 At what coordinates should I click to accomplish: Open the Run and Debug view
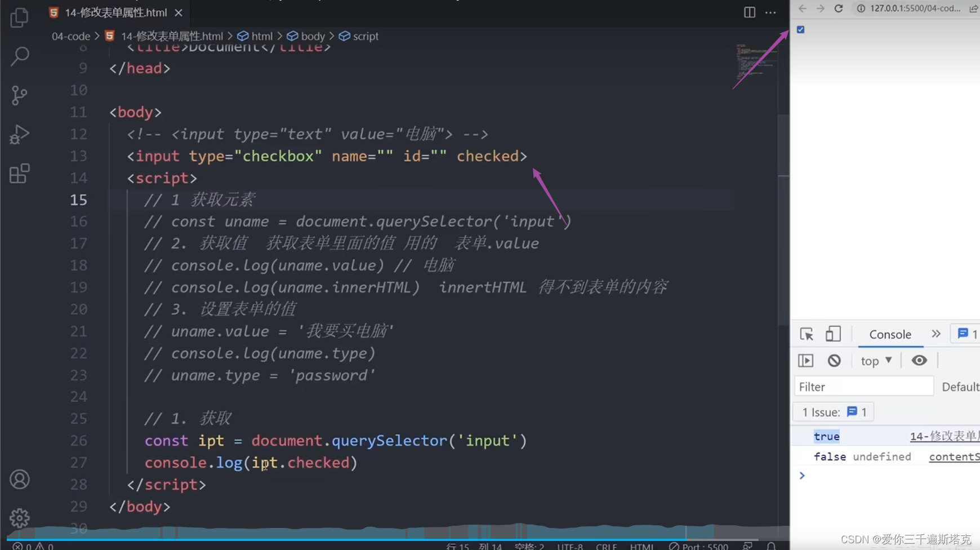[19, 135]
